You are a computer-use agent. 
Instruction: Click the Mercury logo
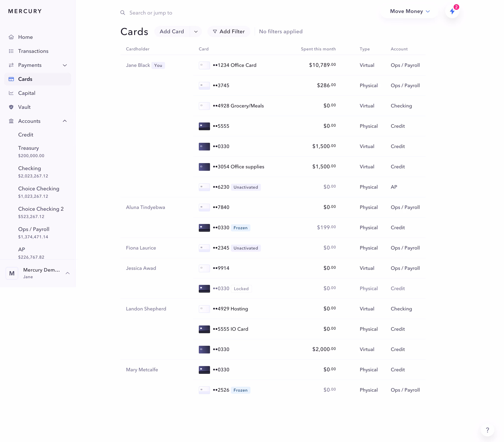(x=25, y=11)
